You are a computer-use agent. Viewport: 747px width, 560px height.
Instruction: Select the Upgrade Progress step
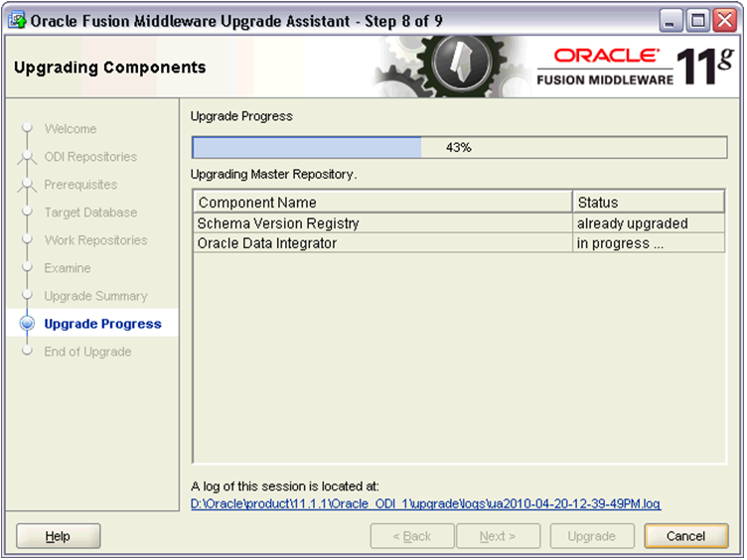point(103,324)
